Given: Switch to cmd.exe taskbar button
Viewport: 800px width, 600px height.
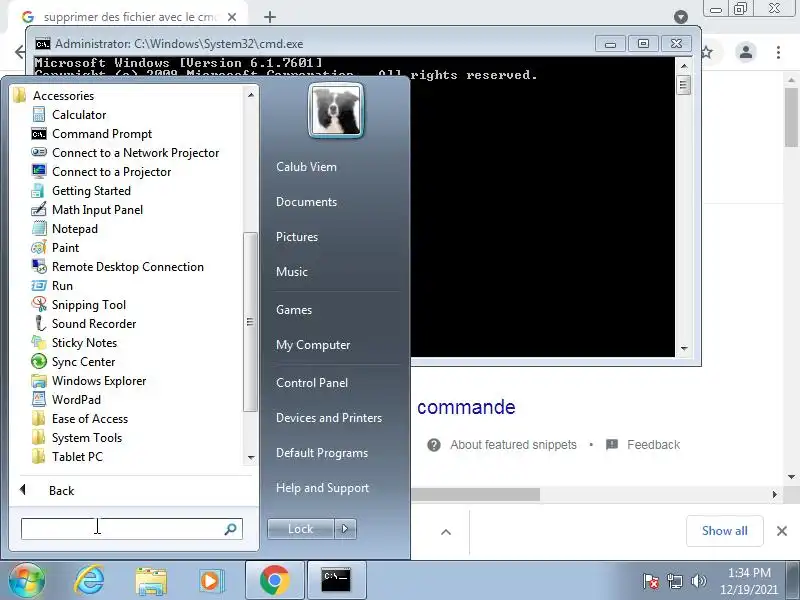Looking at the screenshot, I should click(x=336, y=580).
